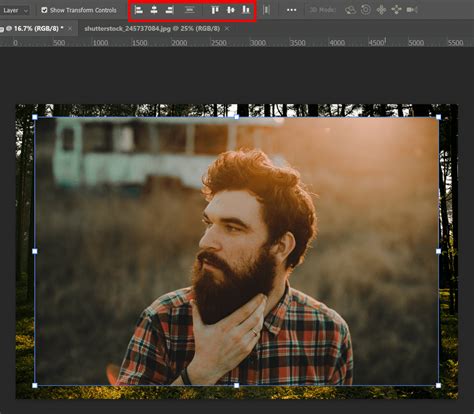Align top edges of layers

[215, 10]
